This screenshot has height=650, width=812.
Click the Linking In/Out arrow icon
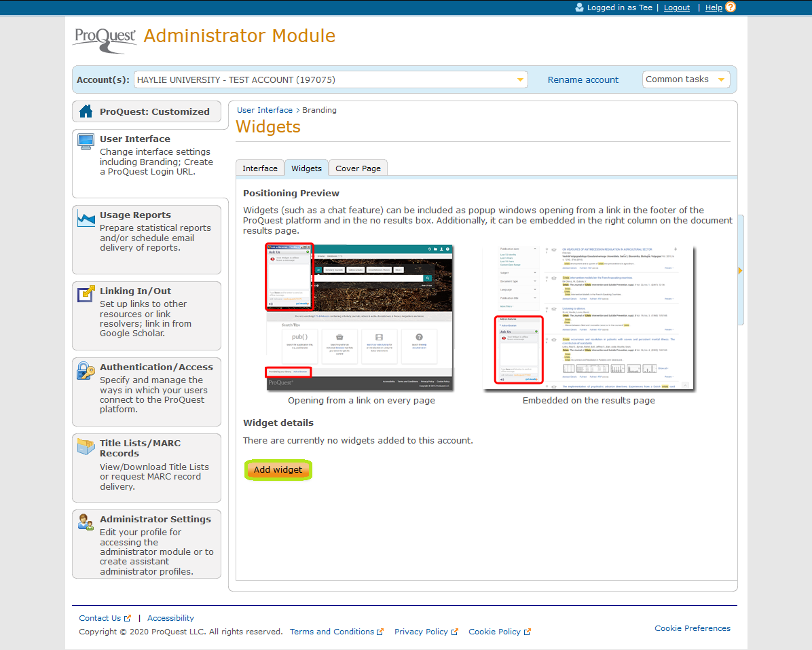(x=86, y=293)
